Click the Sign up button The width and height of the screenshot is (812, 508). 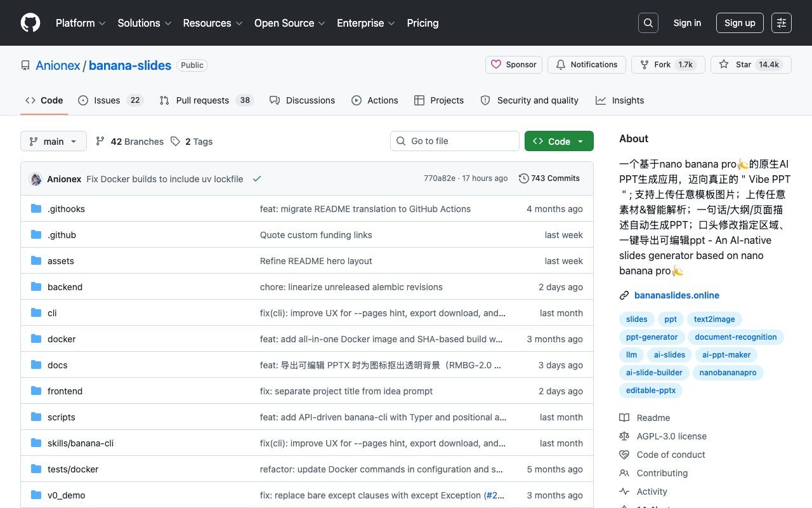(740, 23)
